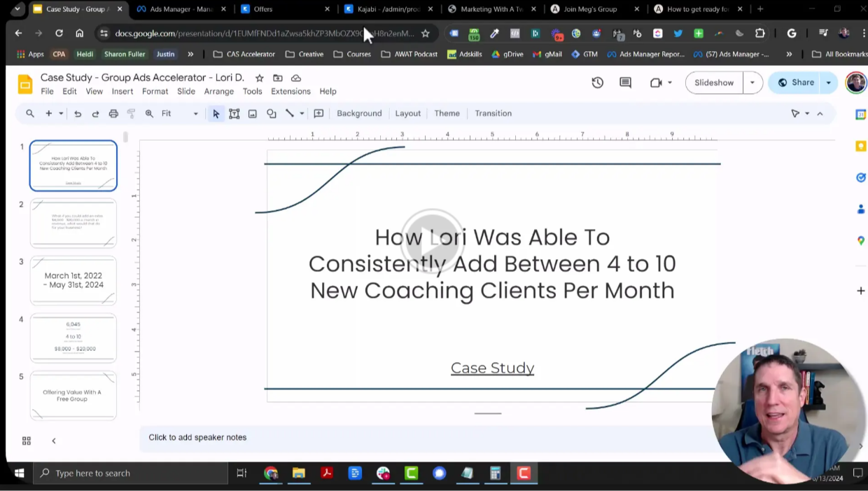Open the Google Tasks side panel icon
This screenshot has width=868, height=491.
pyautogui.click(x=860, y=178)
